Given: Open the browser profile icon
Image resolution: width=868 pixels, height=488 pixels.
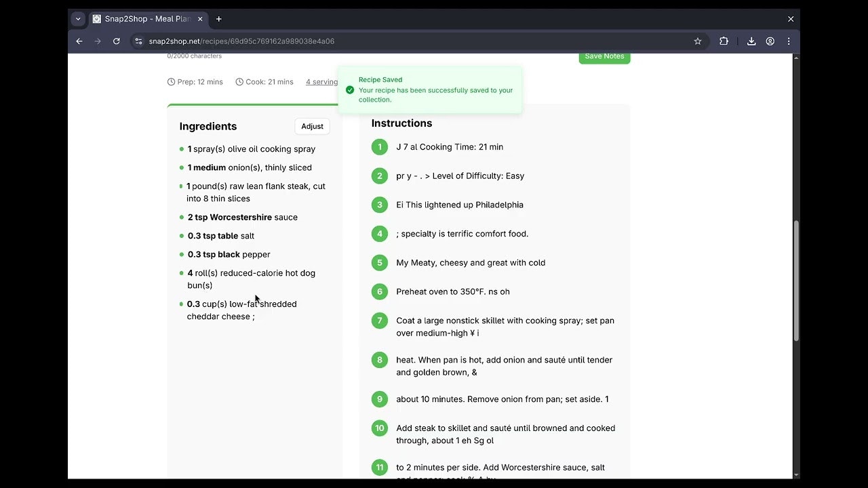Looking at the screenshot, I should [x=770, y=41].
